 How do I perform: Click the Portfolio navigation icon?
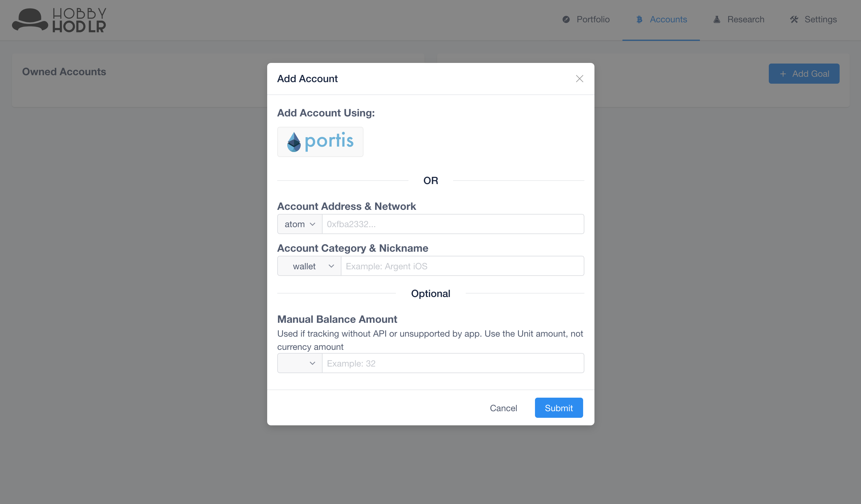coord(566,19)
